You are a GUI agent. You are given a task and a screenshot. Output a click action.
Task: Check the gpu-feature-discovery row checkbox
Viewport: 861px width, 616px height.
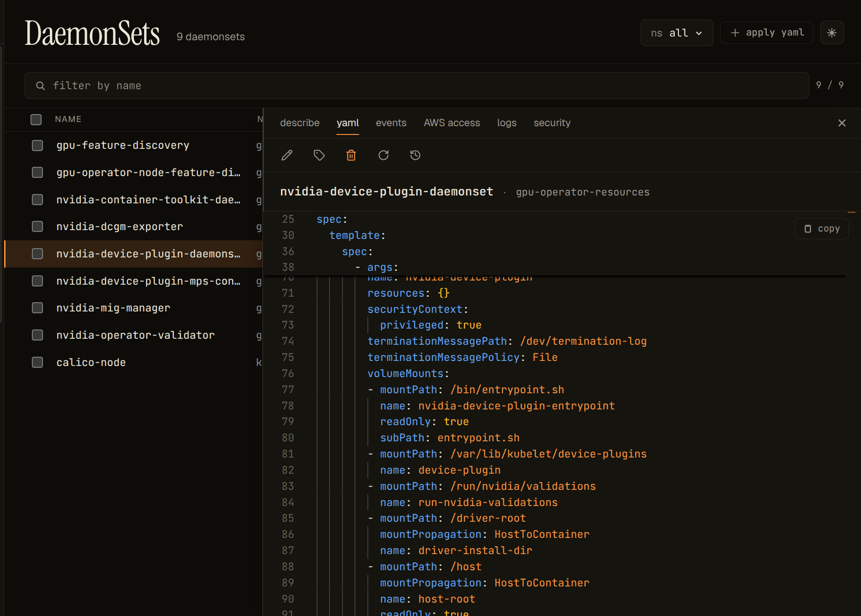(x=37, y=146)
